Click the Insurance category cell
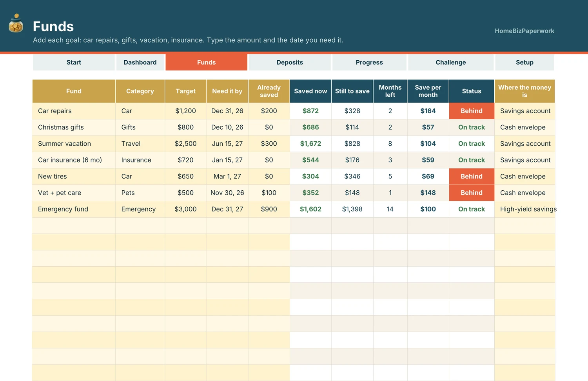Image resolution: width=588 pixels, height=381 pixels. (140, 160)
